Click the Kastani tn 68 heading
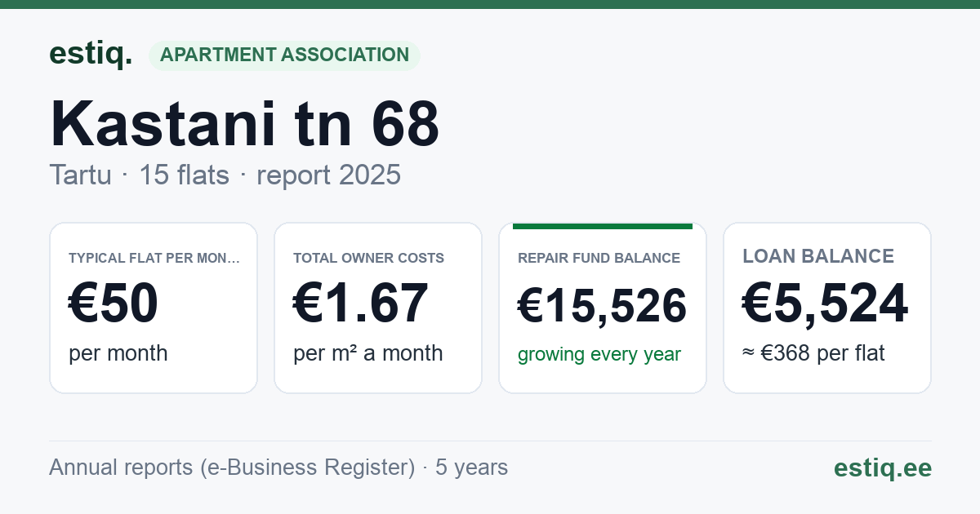Screen dimensions: 980x514 (245, 123)
